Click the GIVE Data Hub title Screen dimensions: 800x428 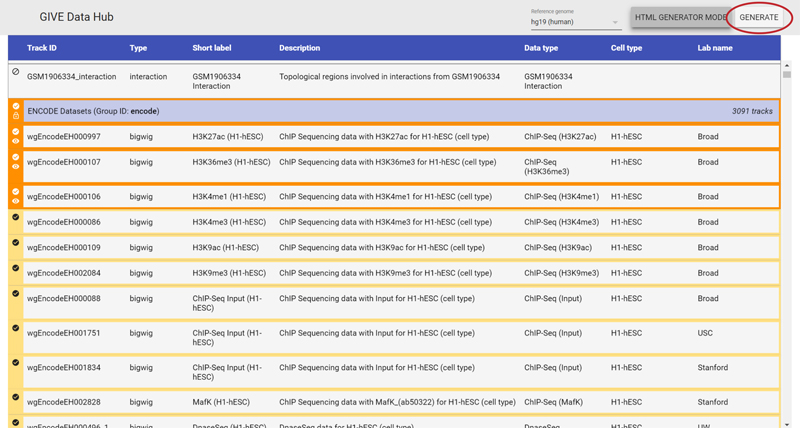(77, 17)
